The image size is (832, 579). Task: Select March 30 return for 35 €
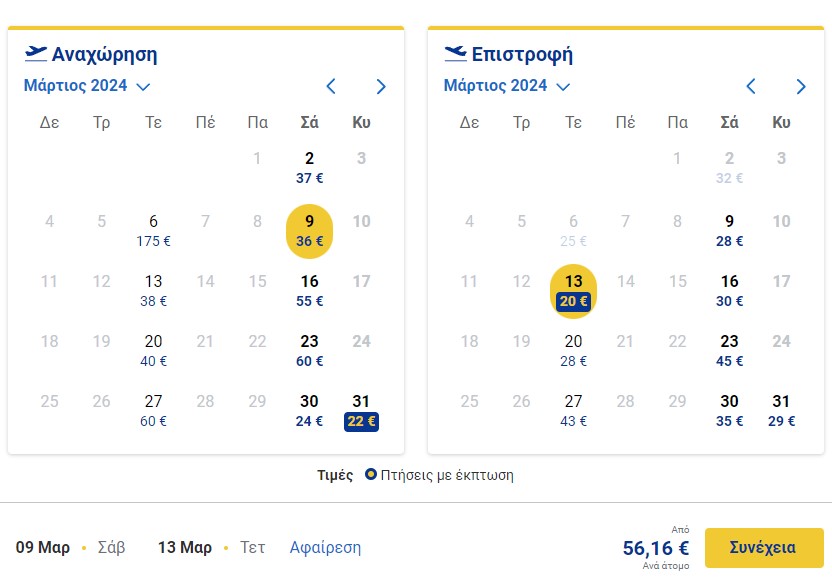click(x=730, y=411)
